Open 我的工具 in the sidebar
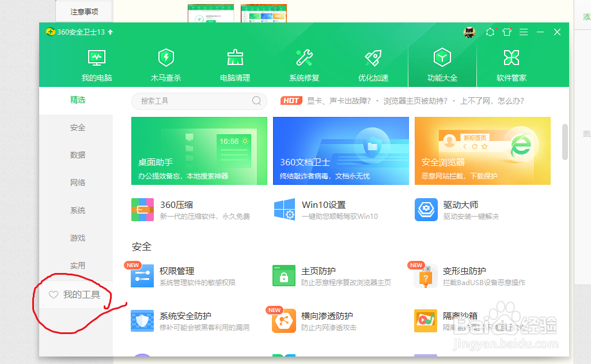 76,295
